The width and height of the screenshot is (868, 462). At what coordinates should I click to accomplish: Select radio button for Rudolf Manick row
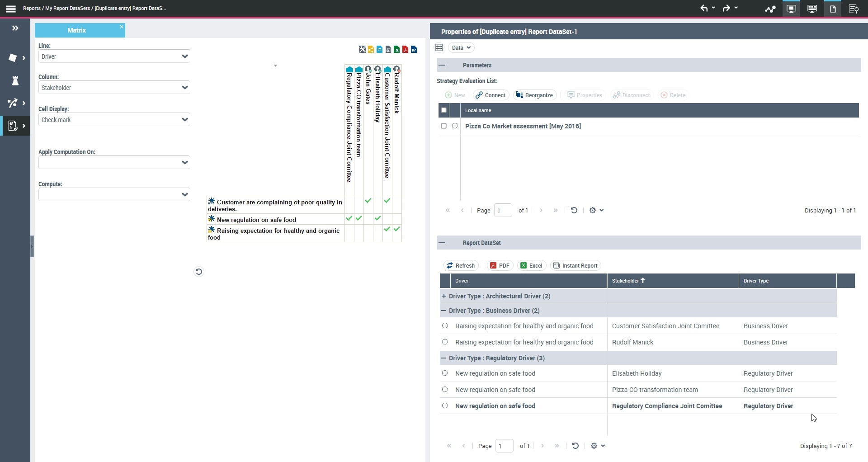coord(445,342)
